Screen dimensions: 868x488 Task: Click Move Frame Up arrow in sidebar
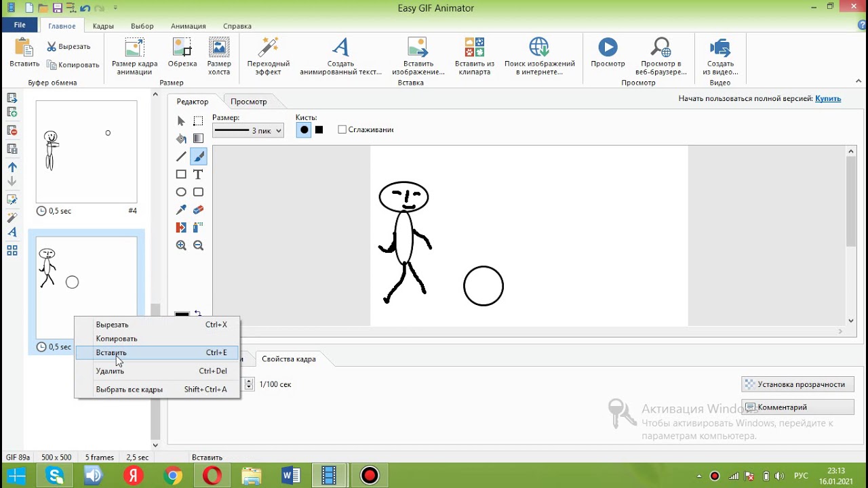(12, 167)
